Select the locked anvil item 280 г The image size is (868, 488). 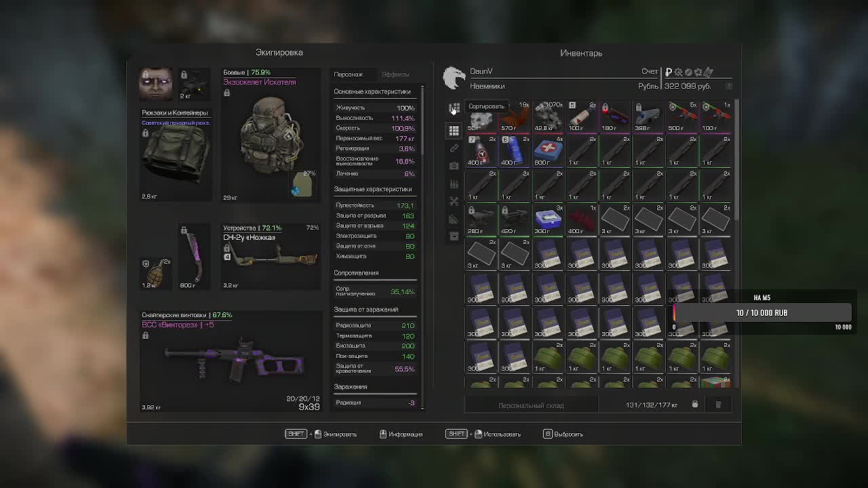481,220
